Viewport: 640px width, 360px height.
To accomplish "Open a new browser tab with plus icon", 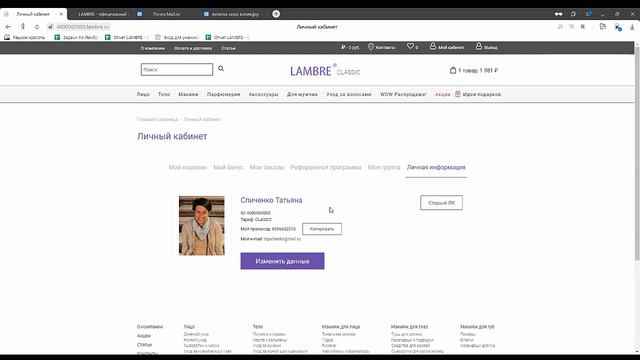I will coord(276,14).
